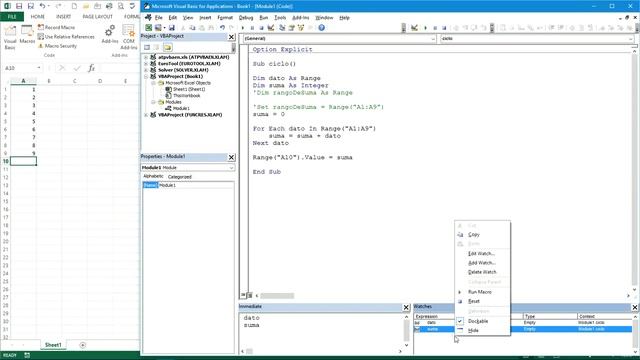Open the Procedure dropdown showing ciclo

(x=631, y=39)
